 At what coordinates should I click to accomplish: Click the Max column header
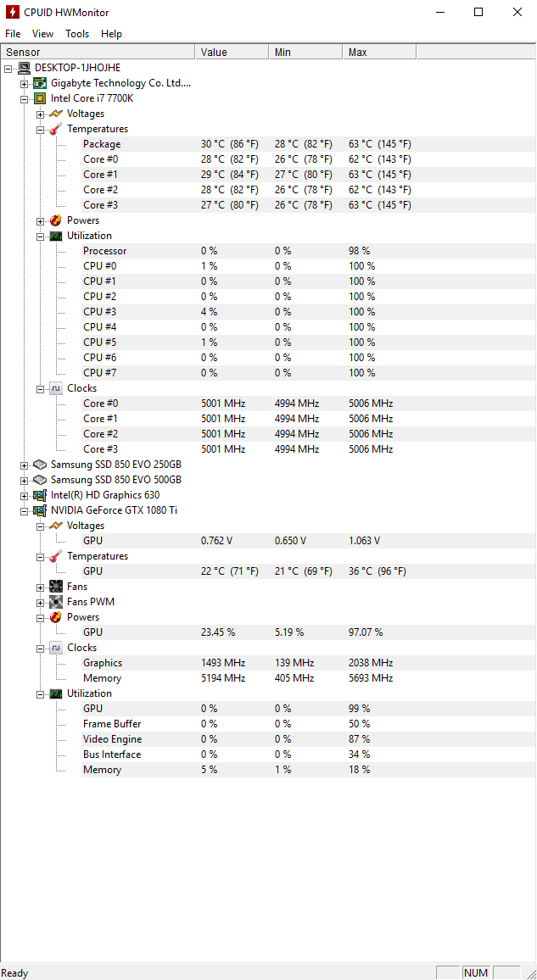[x=379, y=53]
